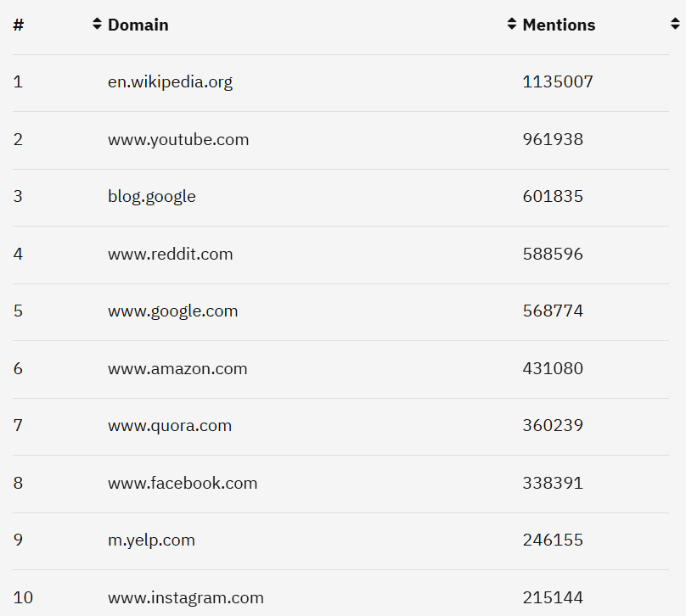Select the www.amazon.com entry
This screenshot has height=616, width=686.
(x=177, y=368)
